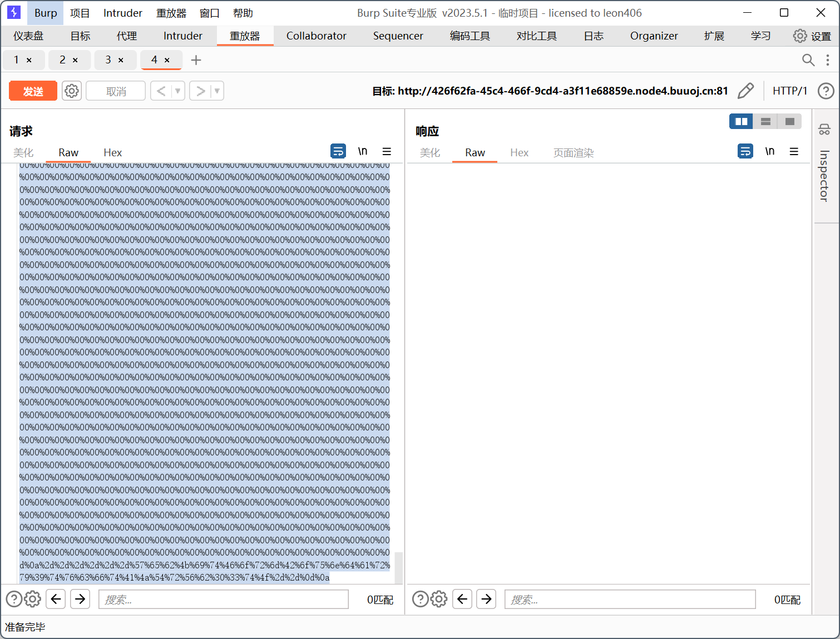
Task: Go to next response search match
Action: (487, 599)
